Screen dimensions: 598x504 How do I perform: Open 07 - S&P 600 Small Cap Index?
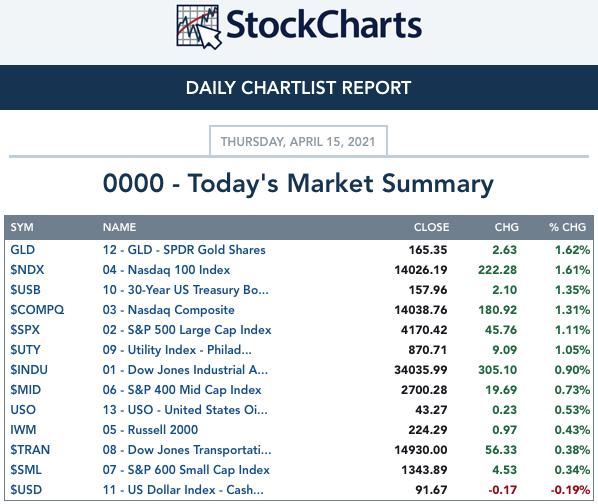186,470
